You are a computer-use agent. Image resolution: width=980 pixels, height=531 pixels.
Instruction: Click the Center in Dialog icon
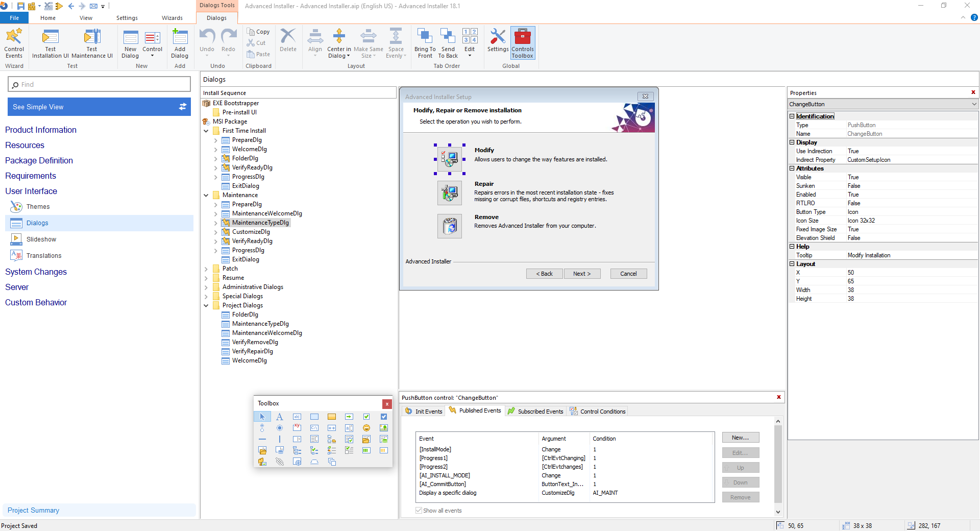tap(338, 43)
